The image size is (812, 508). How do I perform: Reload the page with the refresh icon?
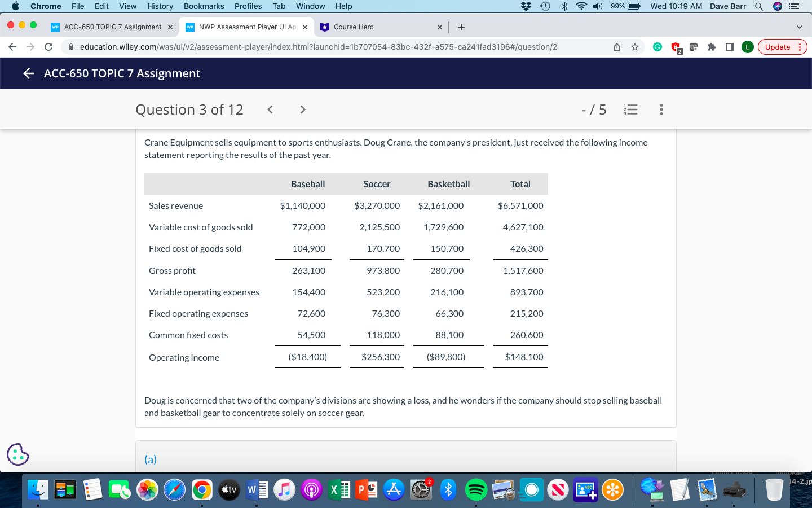tap(49, 47)
